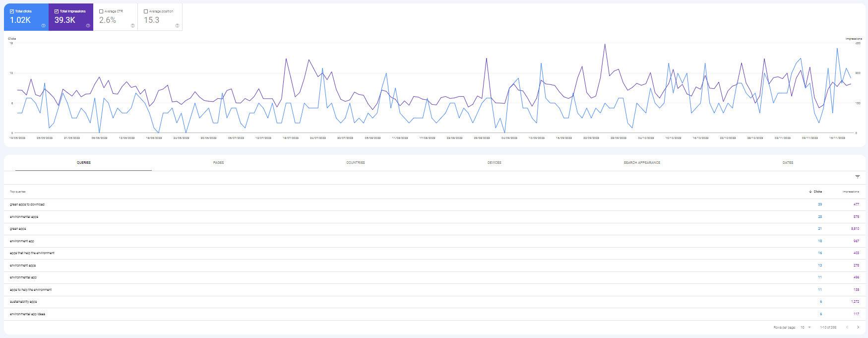Screen dimensions: 868x338
Task: Click help icon on Total impressions card
Action: (x=88, y=25)
